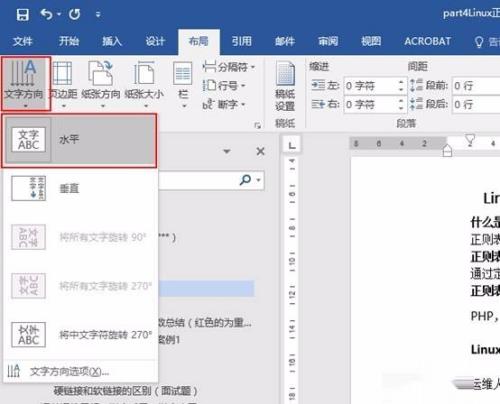Screen dimensions: 500x404
Task: Expand the 行号 line numbers dropdown
Action: pos(224,86)
